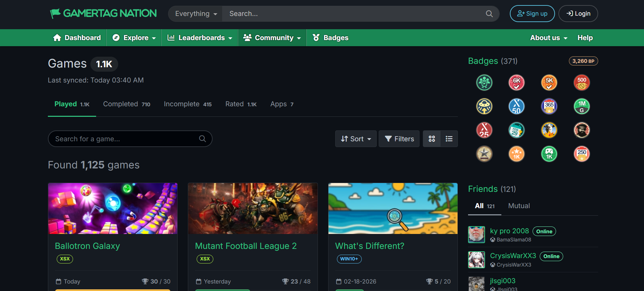
Task: Go to the Dashboard
Action: pos(77,38)
